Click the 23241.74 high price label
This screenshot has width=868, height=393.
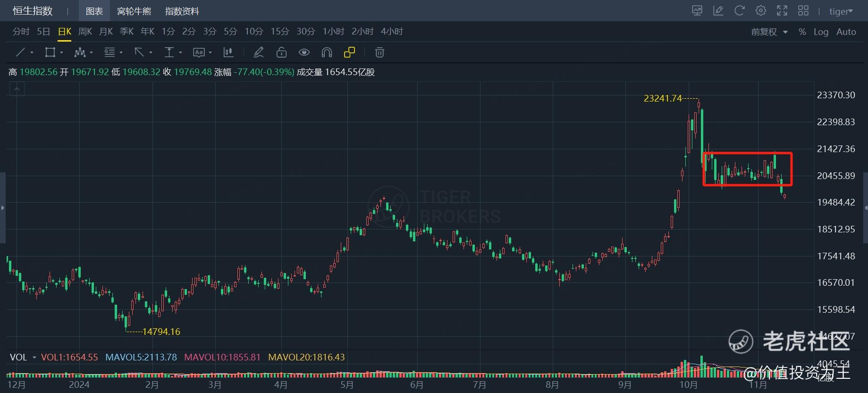tap(663, 98)
